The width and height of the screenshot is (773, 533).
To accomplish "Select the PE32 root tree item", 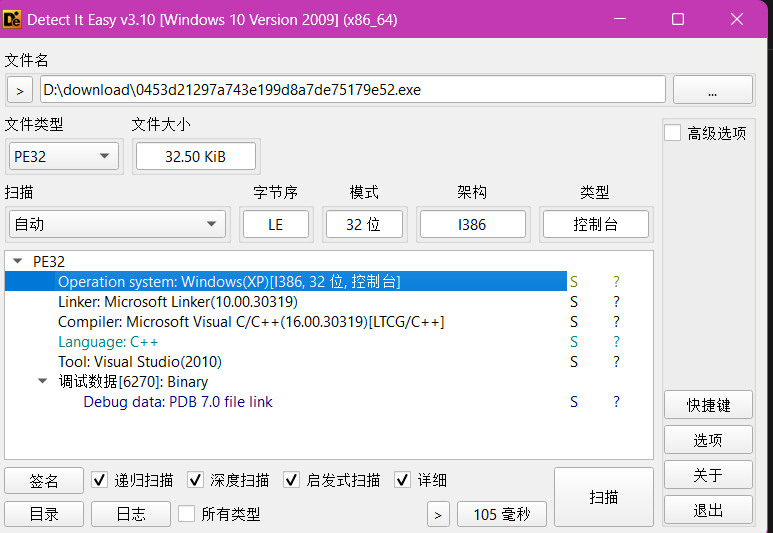I will pyautogui.click(x=49, y=261).
